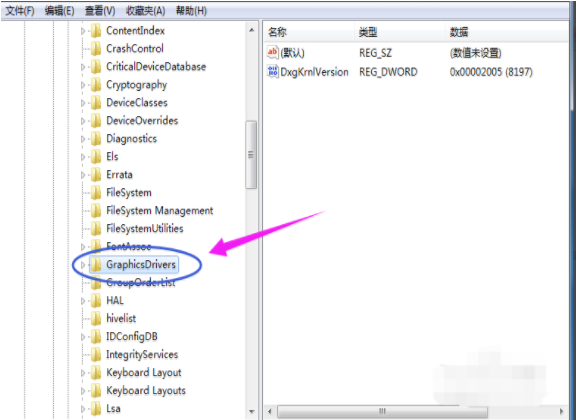Select the Keyboard Layouts key label
This screenshot has height=420, width=576.
point(146,391)
